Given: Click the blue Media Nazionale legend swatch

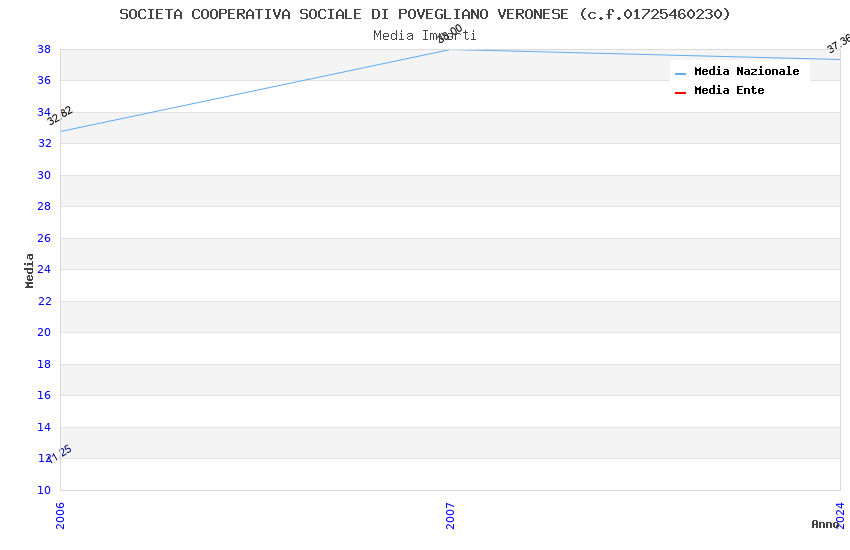Looking at the screenshot, I should (680, 73).
